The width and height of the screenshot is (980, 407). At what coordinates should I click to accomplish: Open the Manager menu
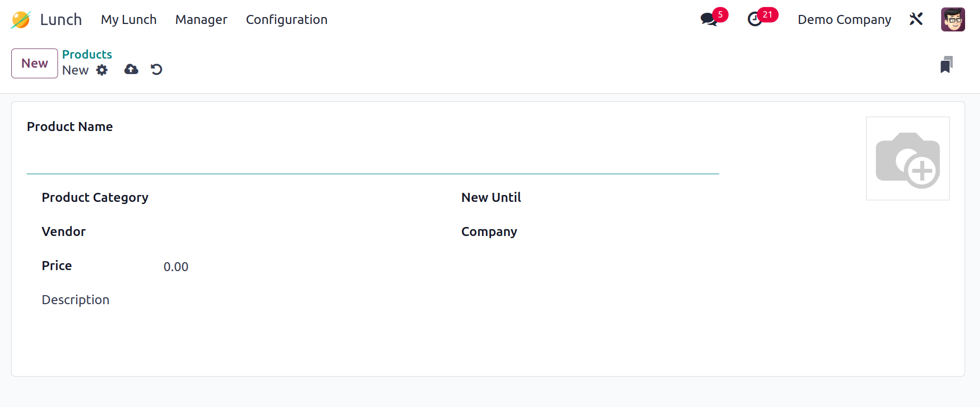coord(201,20)
